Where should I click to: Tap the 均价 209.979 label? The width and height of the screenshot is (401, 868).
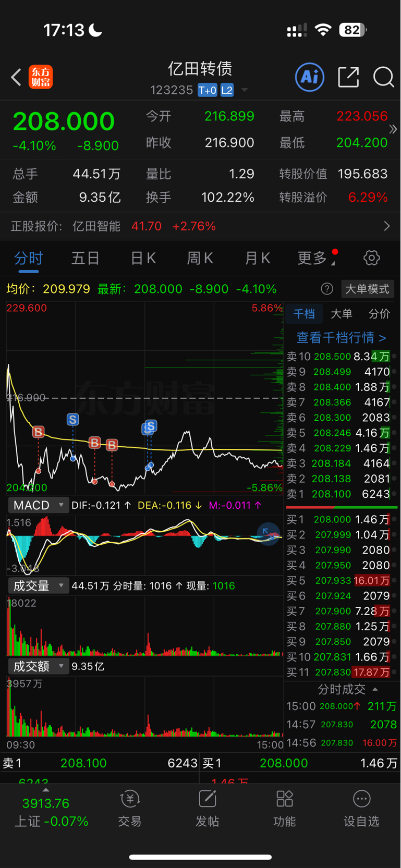(48, 289)
